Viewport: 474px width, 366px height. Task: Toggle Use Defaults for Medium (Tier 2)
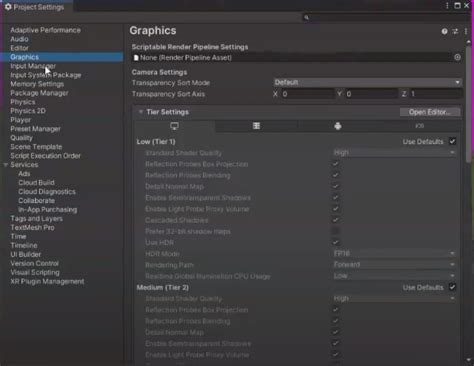coord(452,287)
